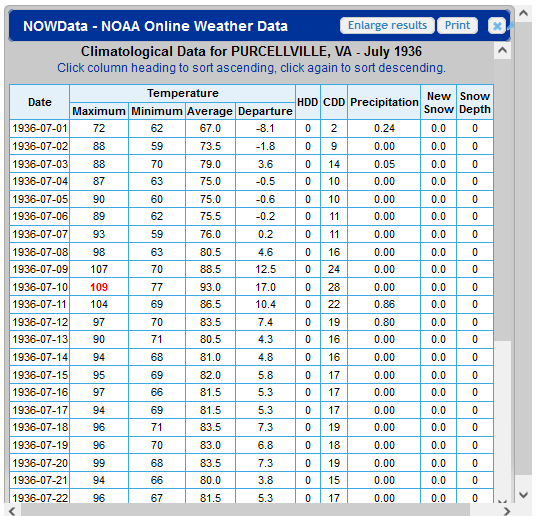This screenshot has width=538, height=516.
Task: Click the outer vertical scrollbar thumb
Action: click(x=523, y=249)
